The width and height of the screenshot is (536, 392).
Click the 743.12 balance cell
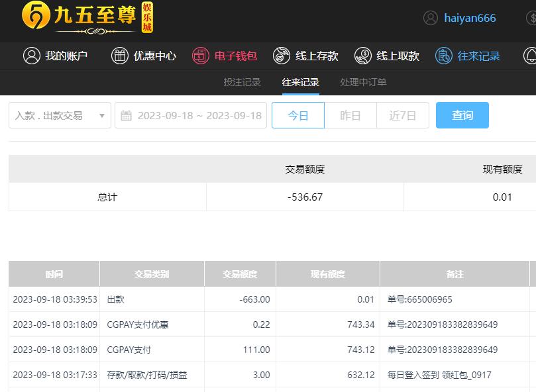point(361,350)
